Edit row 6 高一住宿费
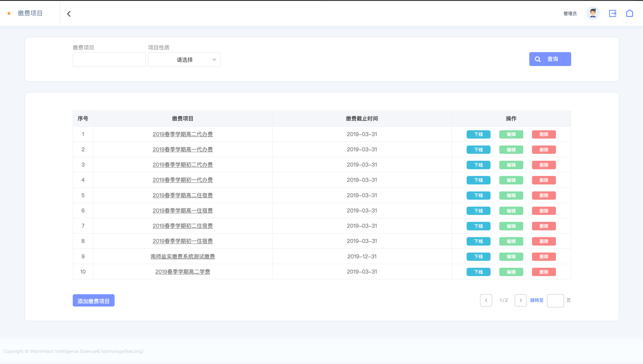This screenshot has width=643, height=364. [x=511, y=211]
